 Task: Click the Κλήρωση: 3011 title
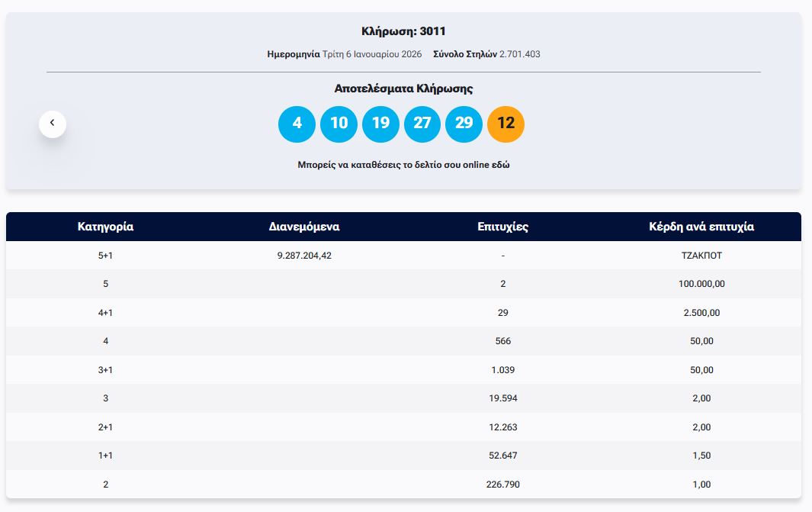[403, 31]
